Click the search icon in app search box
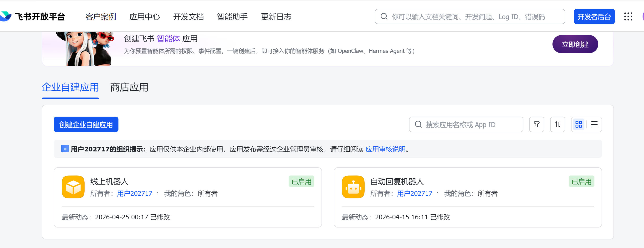Image resolution: width=644 pixels, height=248 pixels. pyautogui.click(x=418, y=124)
